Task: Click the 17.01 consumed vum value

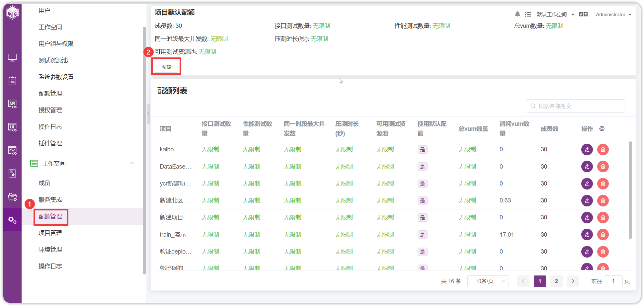Action: coord(507,235)
